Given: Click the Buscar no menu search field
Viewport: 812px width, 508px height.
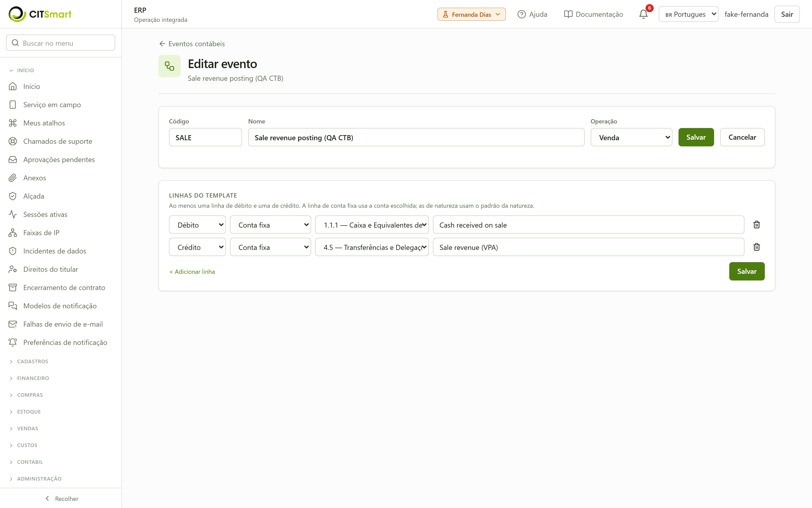Looking at the screenshot, I should coord(61,43).
